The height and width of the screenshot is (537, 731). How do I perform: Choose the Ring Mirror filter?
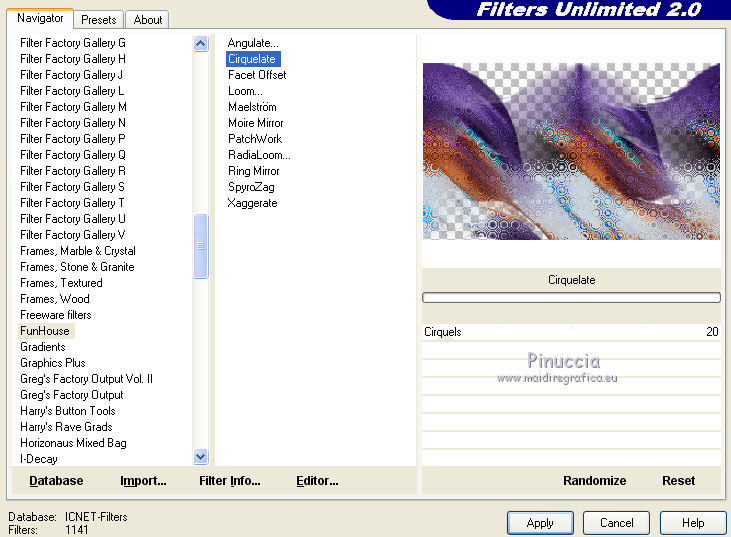[254, 171]
